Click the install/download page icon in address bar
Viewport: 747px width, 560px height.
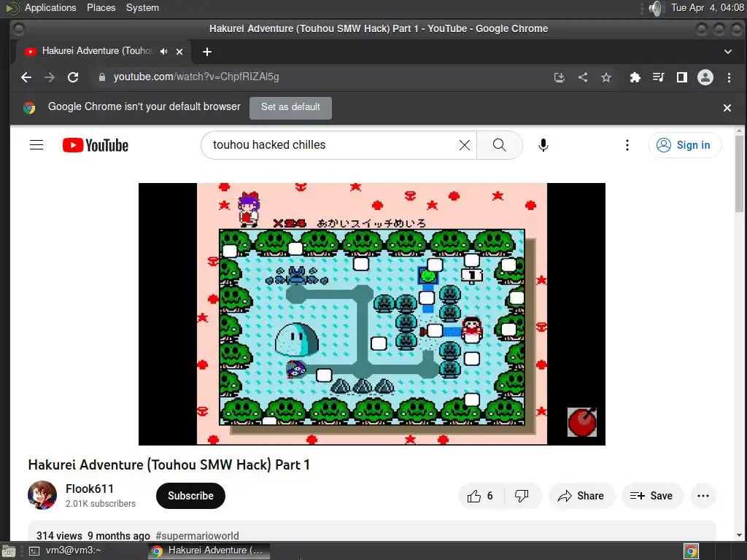560,77
